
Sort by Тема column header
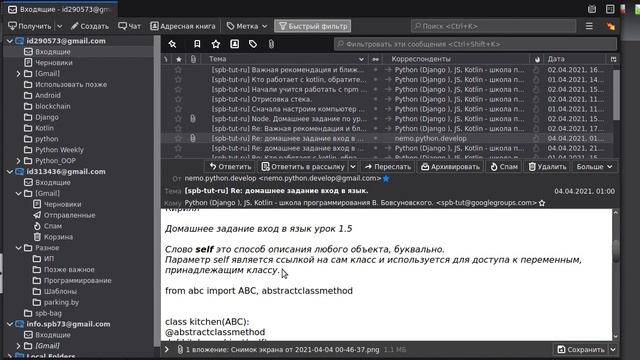click(286, 59)
